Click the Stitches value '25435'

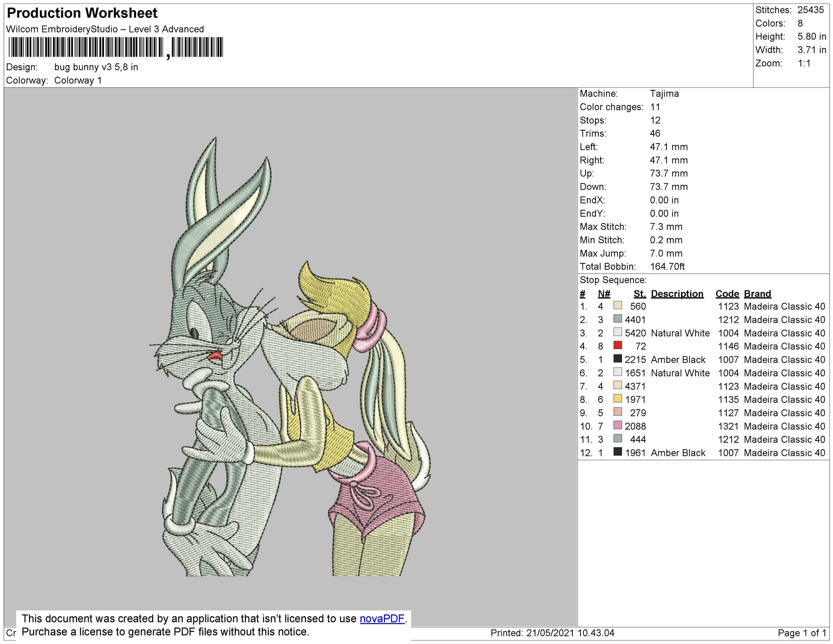[x=810, y=10]
